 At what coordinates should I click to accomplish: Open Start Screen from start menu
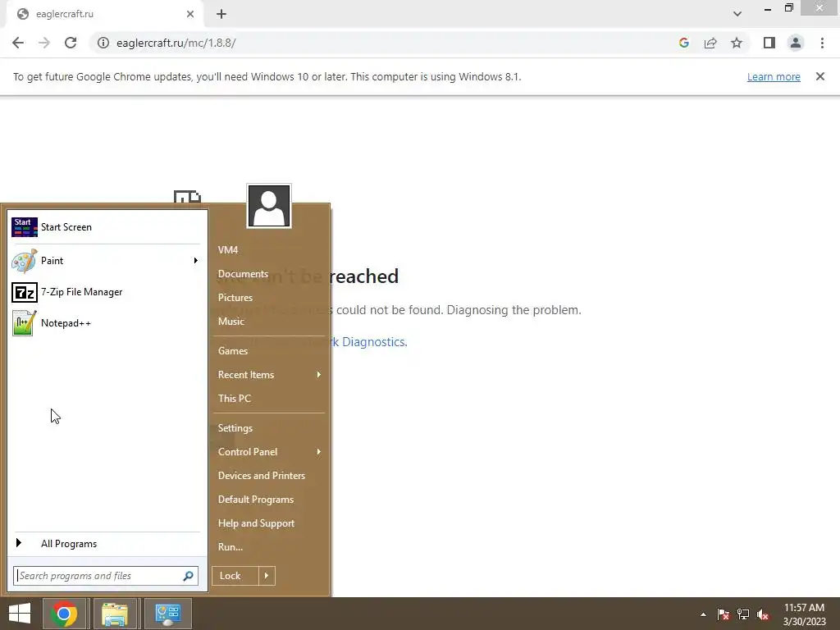pos(106,227)
